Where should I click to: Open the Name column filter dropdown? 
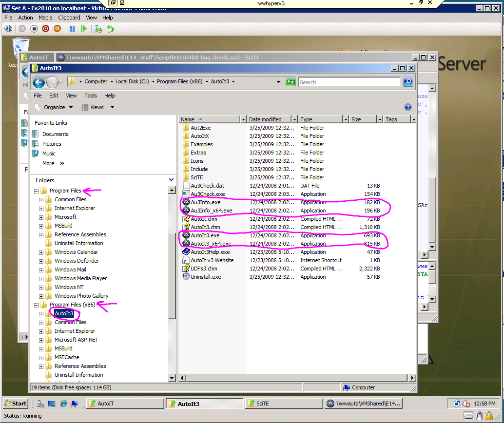(243, 119)
